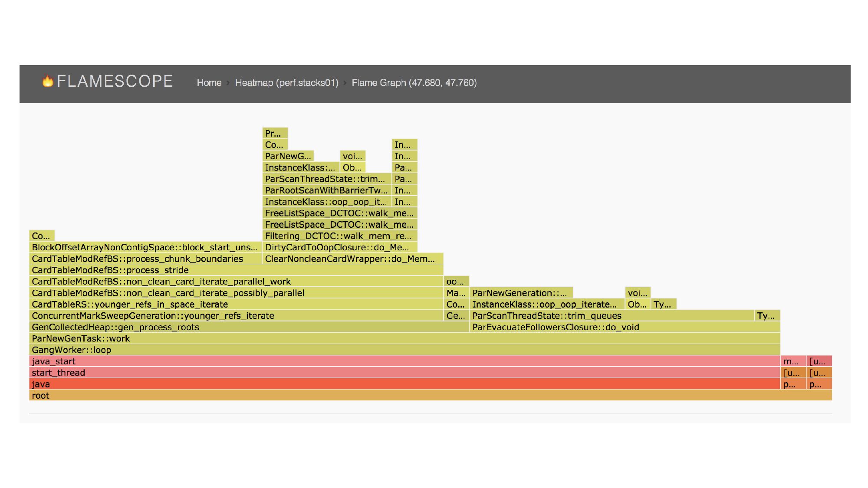The width and height of the screenshot is (868, 488).
Task: Click the java_start frame
Action: tap(404, 361)
